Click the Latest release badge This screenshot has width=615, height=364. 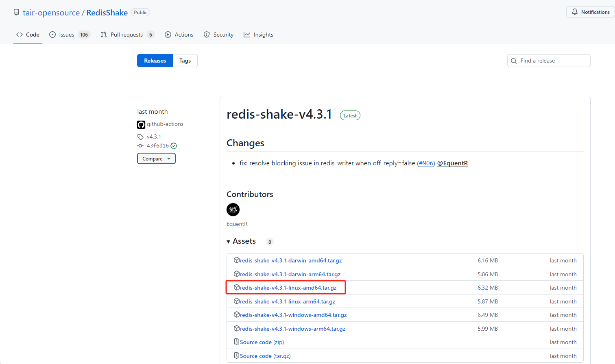[350, 116]
